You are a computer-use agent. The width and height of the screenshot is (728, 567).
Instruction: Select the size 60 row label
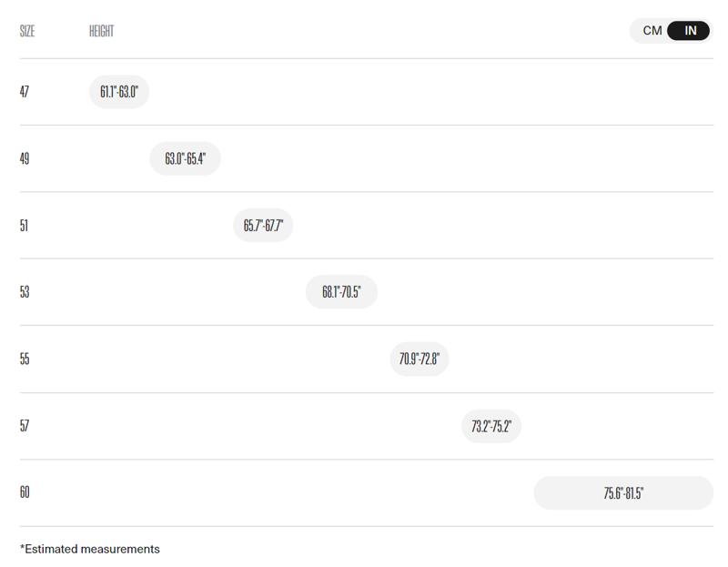(25, 492)
